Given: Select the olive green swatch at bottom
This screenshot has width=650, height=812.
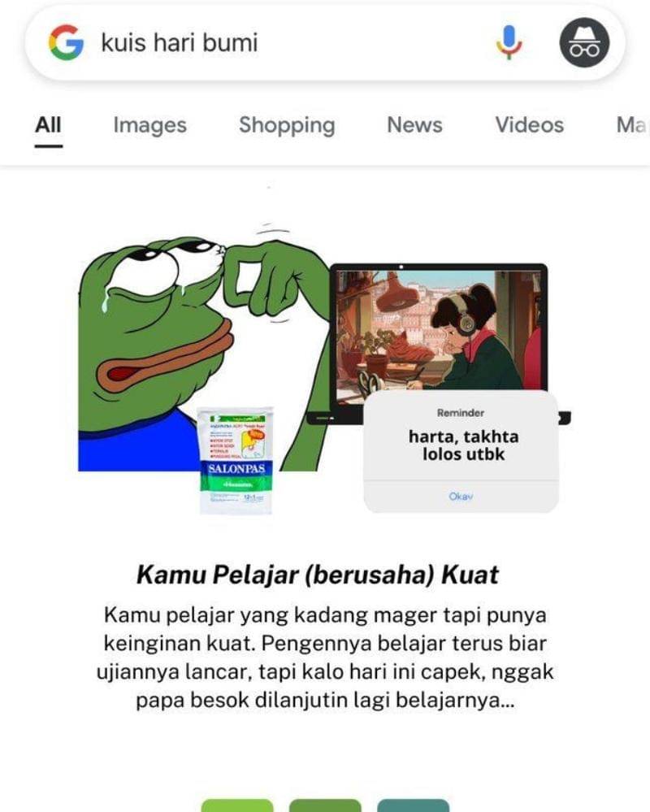Looking at the screenshot, I should click(325, 805).
